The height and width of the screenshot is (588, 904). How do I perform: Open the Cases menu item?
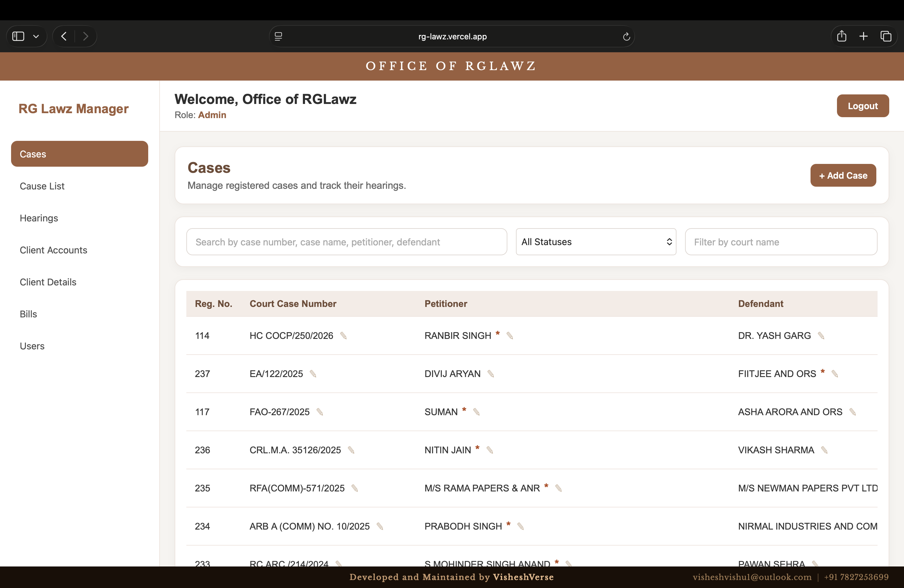(x=79, y=154)
